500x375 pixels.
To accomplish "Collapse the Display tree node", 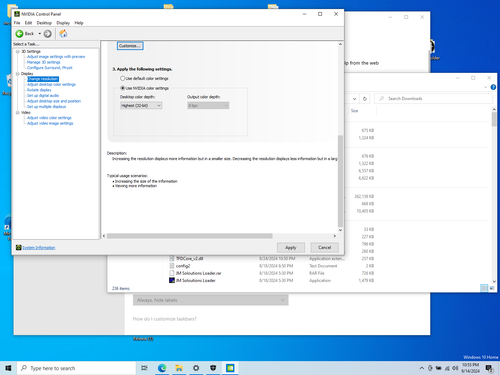I will (18, 74).
